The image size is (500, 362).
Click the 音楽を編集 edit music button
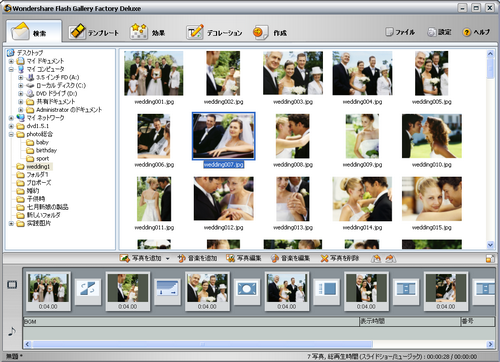tap(290, 258)
